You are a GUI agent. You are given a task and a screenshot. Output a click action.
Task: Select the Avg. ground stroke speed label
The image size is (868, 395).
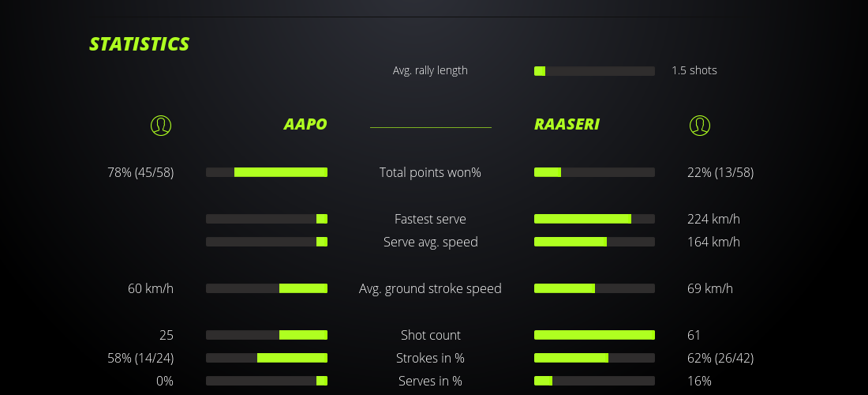coord(430,288)
